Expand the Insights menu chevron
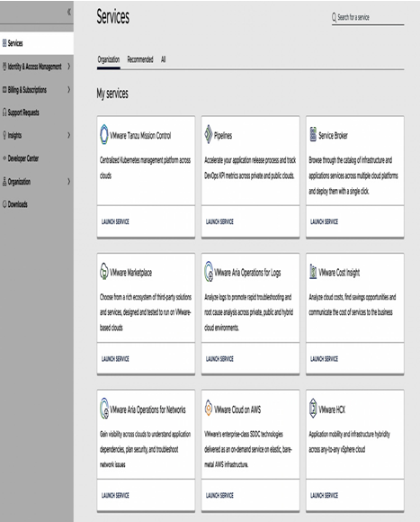Screen dimensions: 420x522 point(69,135)
